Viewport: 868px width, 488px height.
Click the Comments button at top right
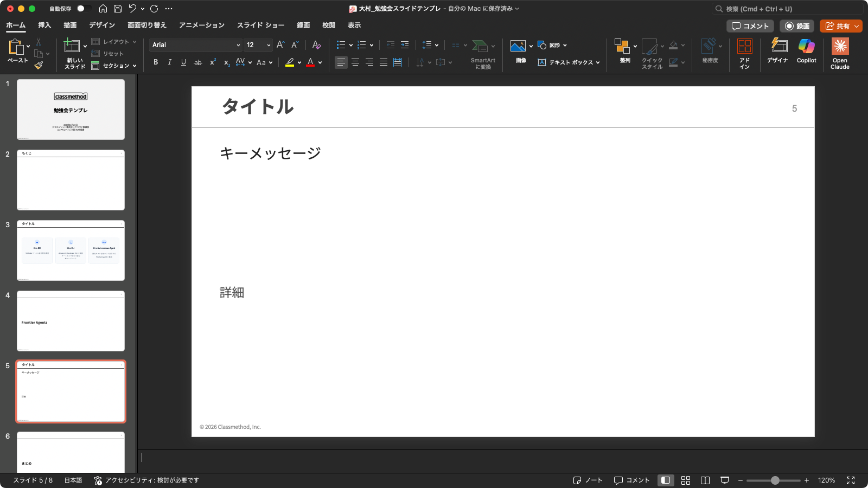click(x=750, y=26)
